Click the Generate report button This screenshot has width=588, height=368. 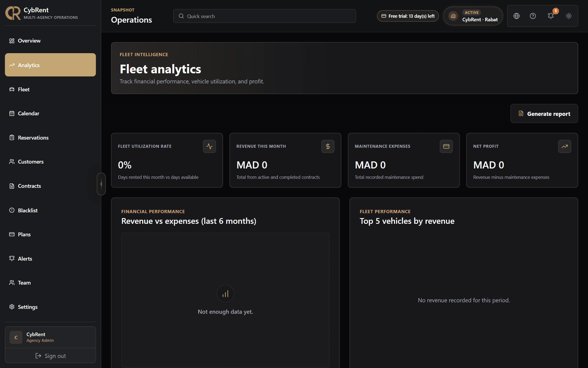pyautogui.click(x=544, y=114)
